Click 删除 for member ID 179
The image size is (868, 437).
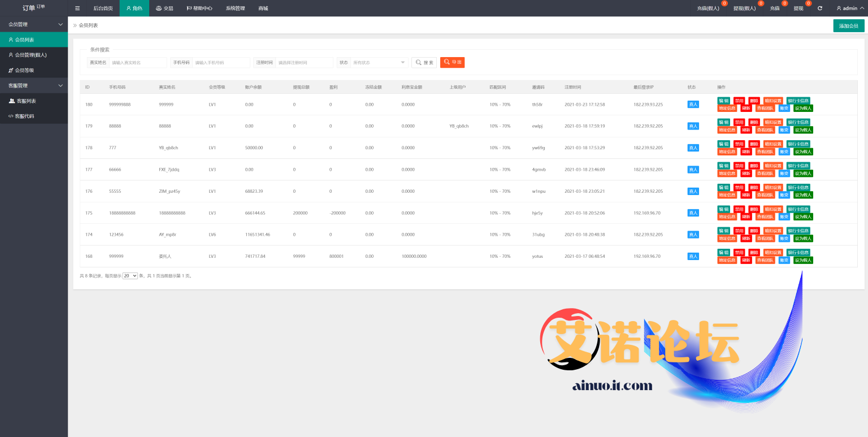pyautogui.click(x=754, y=122)
